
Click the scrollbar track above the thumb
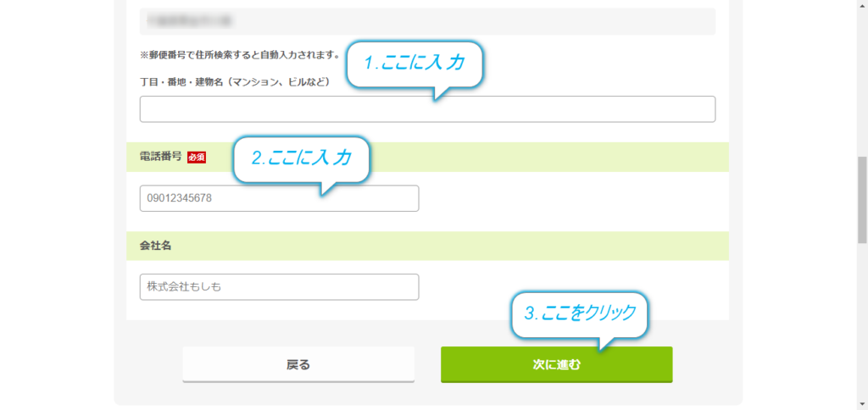(862, 83)
